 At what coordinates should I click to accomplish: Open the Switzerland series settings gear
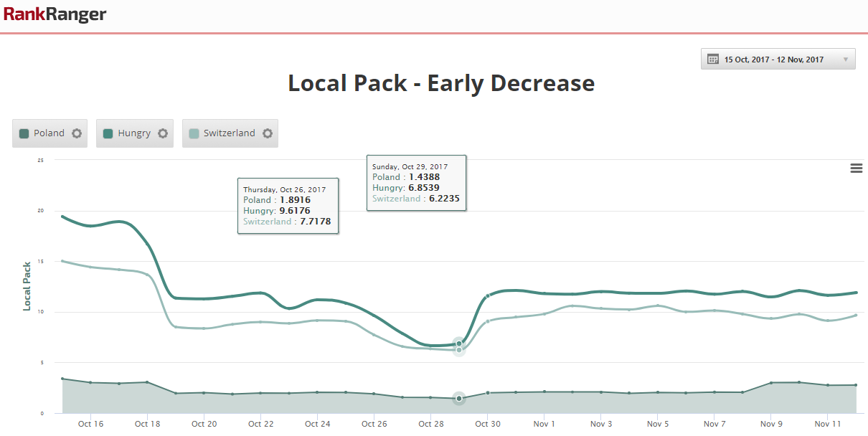(x=268, y=133)
